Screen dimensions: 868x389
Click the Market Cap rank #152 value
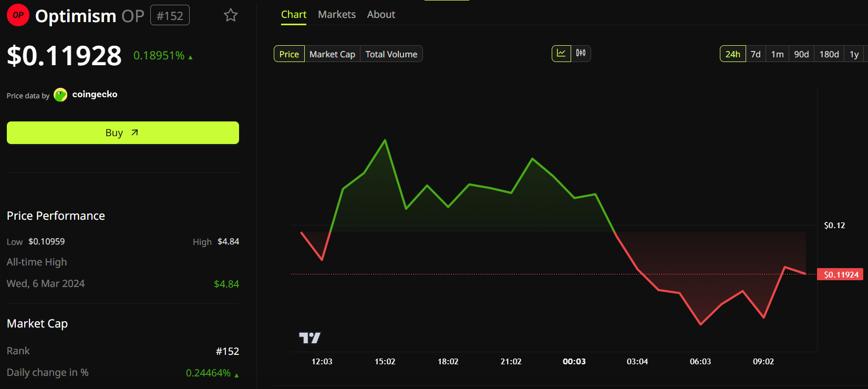pos(228,351)
